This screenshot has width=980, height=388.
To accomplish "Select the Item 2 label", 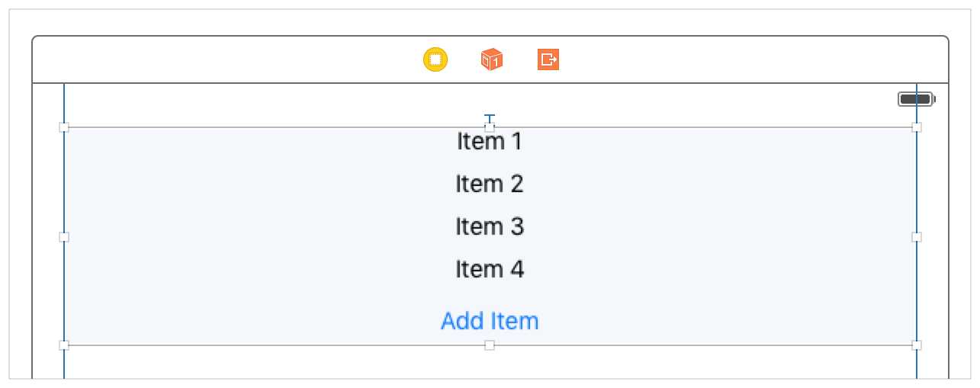I will click(490, 184).
